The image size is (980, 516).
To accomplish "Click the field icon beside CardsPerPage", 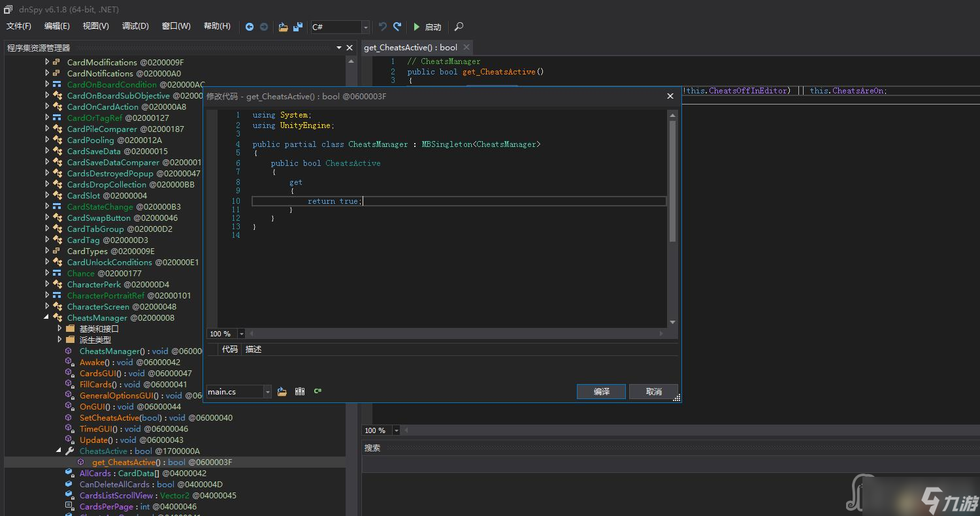I will tap(70, 506).
